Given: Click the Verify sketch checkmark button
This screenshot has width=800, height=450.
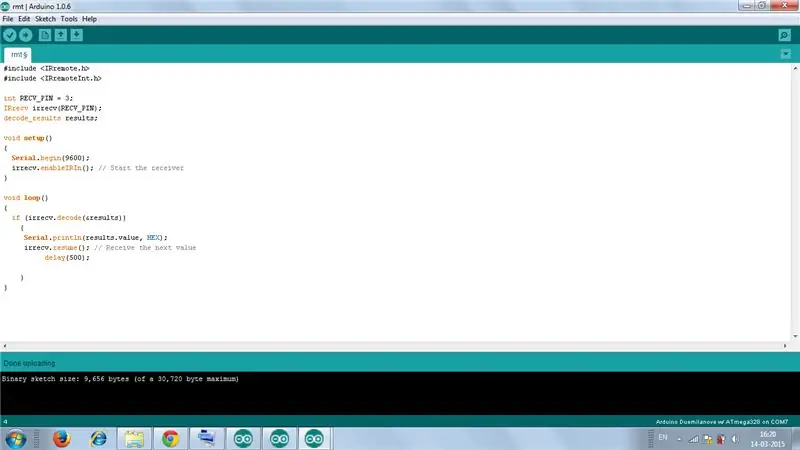Looking at the screenshot, I should [x=10, y=35].
